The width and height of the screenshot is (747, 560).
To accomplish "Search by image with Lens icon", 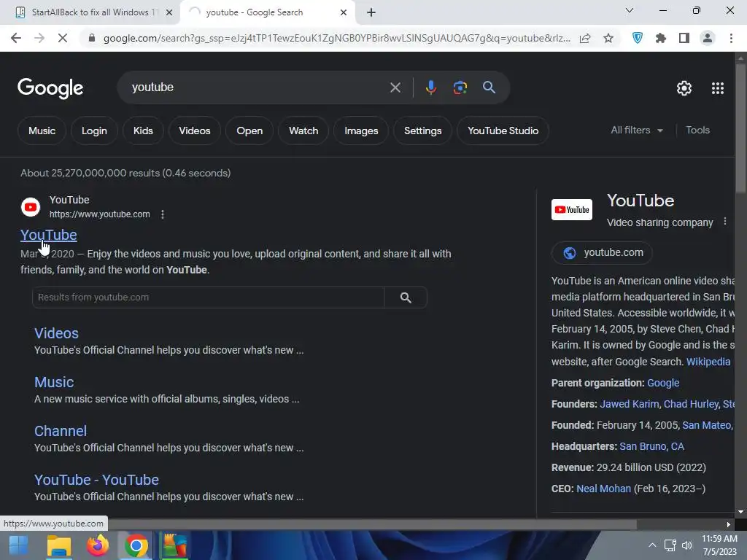I will tap(460, 87).
